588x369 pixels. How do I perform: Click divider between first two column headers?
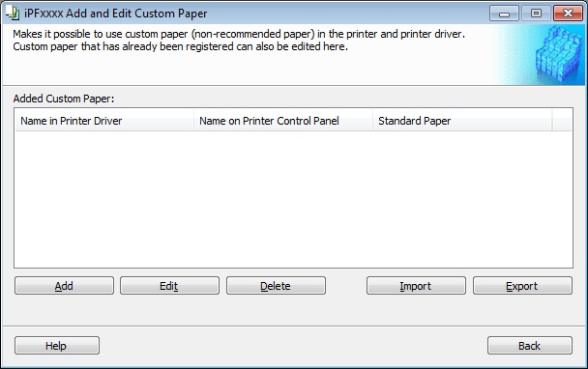(193, 121)
